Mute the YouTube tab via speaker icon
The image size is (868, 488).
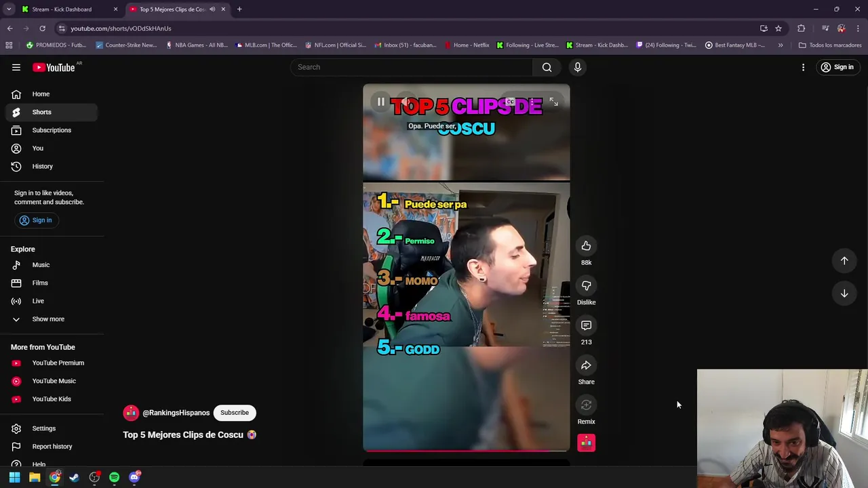(212, 9)
